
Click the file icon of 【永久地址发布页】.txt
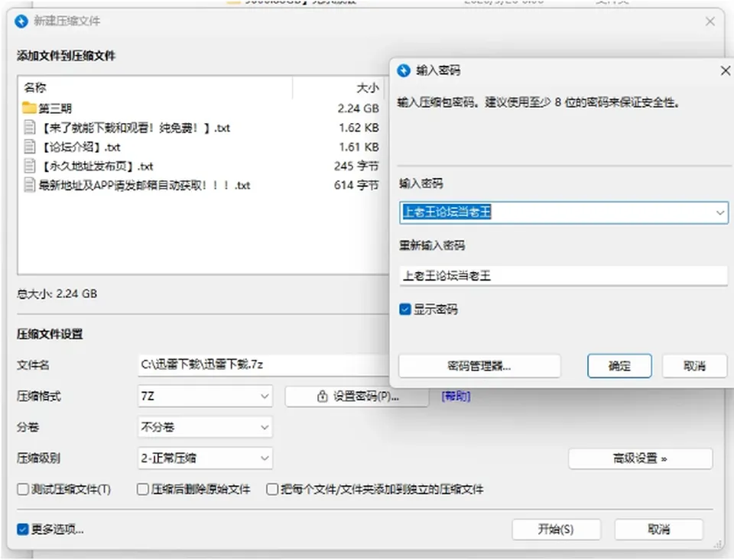point(30,166)
